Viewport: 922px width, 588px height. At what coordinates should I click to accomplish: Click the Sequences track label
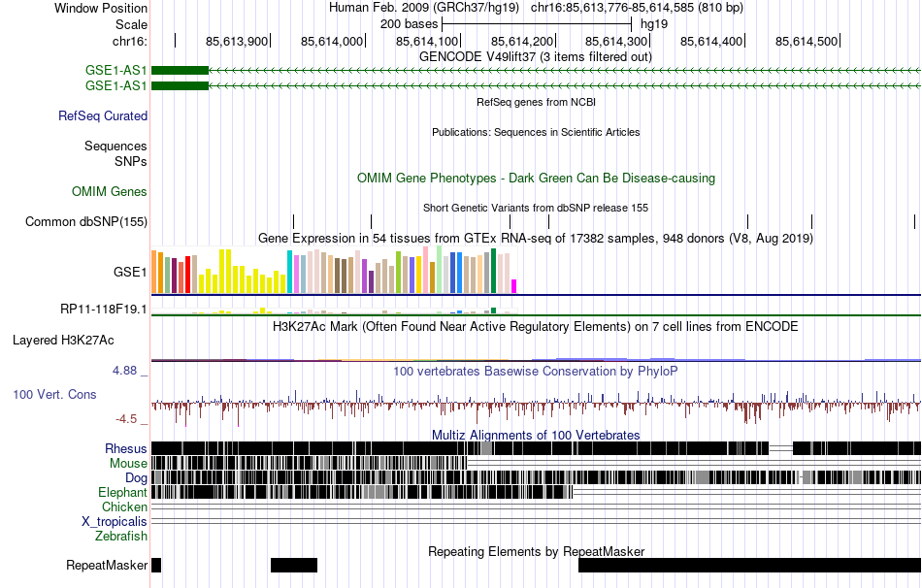pyautogui.click(x=115, y=146)
